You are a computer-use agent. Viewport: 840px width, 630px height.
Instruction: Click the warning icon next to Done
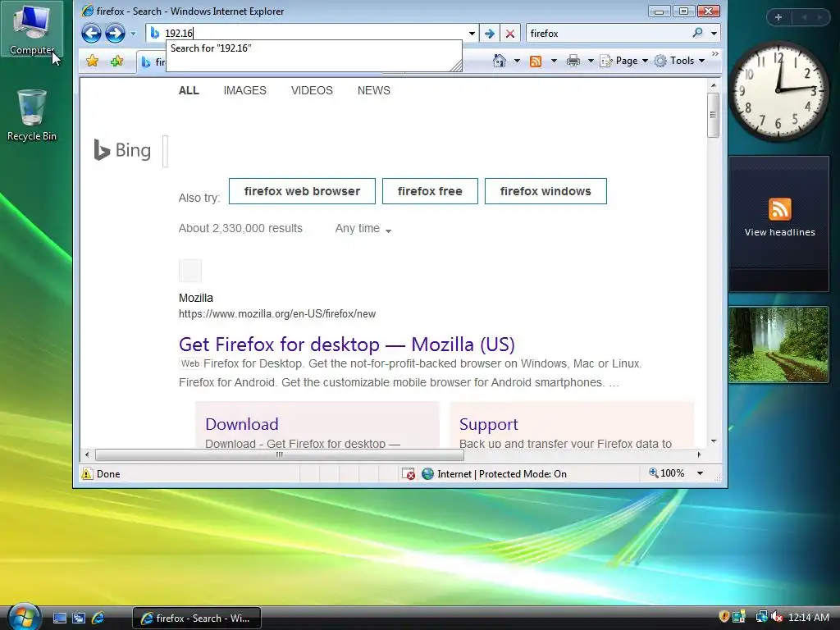87,473
